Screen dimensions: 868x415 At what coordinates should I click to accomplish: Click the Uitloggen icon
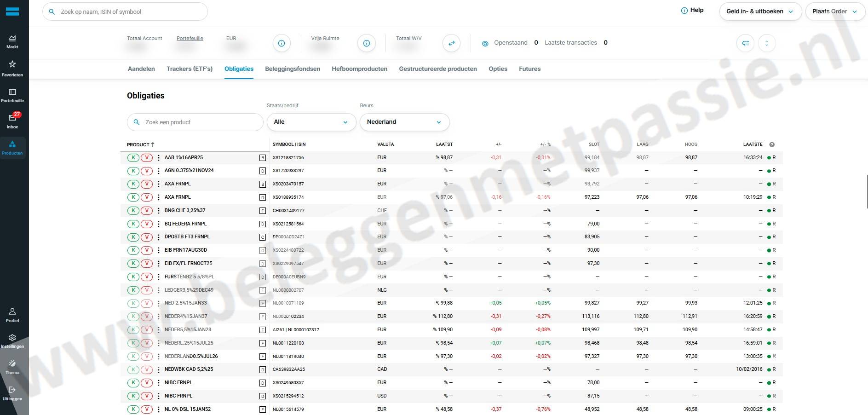tap(12, 393)
